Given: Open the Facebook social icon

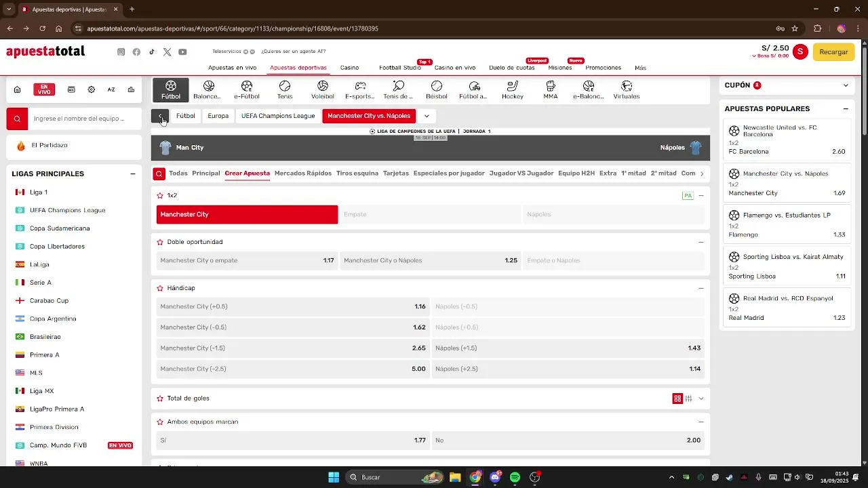Looking at the screenshot, I should [x=136, y=52].
